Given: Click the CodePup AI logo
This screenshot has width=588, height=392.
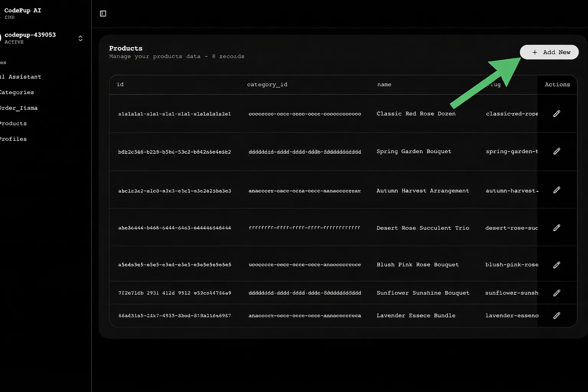Looking at the screenshot, I should coord(23,10).
